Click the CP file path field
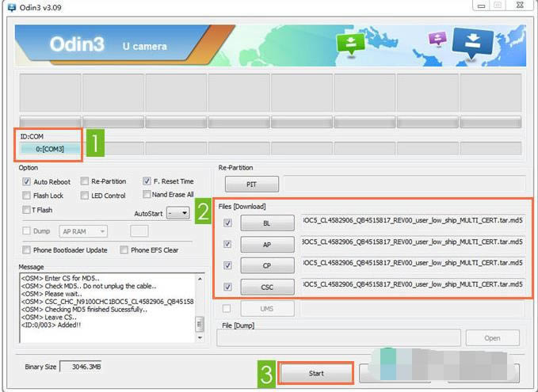Viewport: 538px width, 392px height. click(x=412, y=265)
